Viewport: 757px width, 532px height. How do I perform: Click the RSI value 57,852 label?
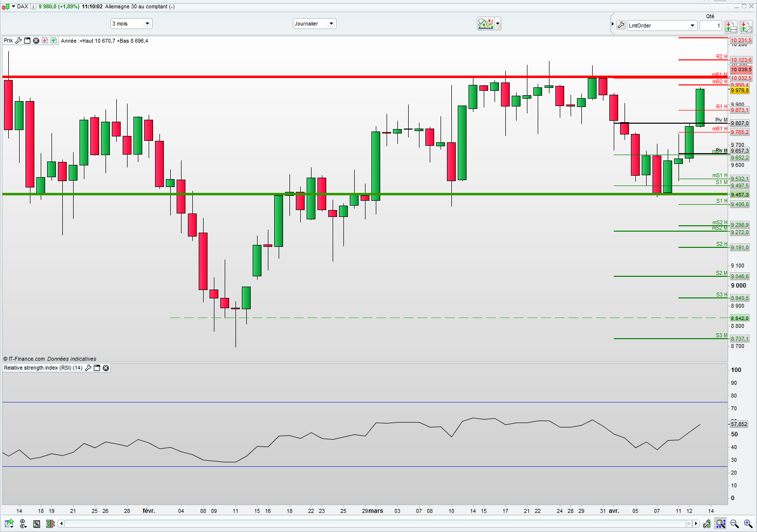point(739,424)
